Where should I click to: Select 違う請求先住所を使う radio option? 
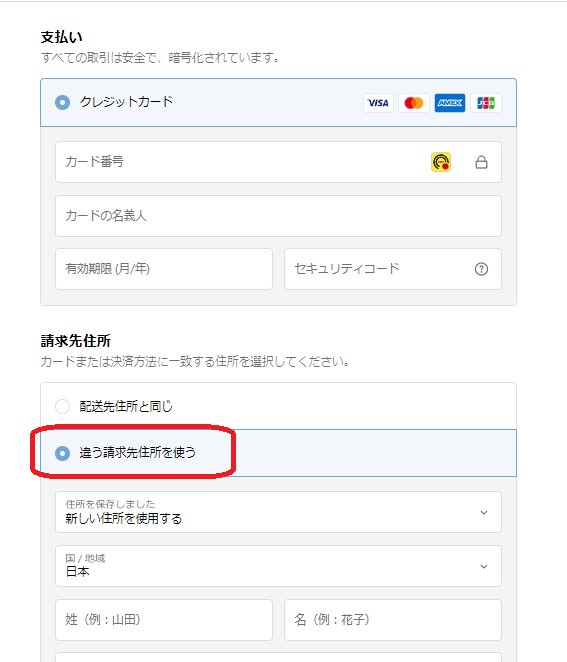click(62, 453)
